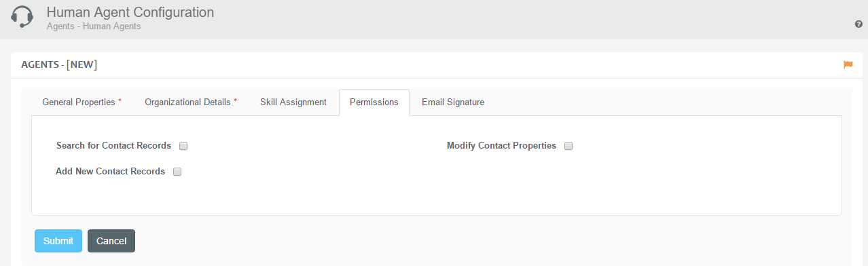
Task: Click the Human Agent Configuration page title
Action: pos(130,13)
